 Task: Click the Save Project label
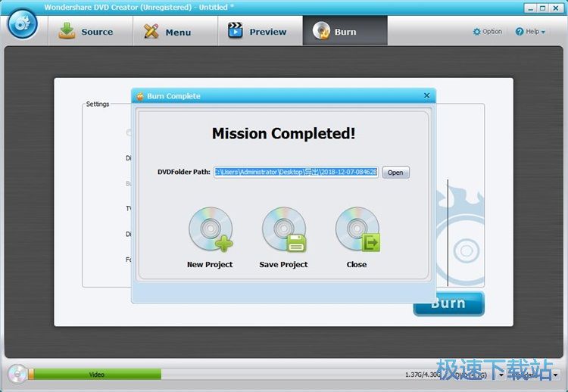pyautogui.click(x=283, y=265)
